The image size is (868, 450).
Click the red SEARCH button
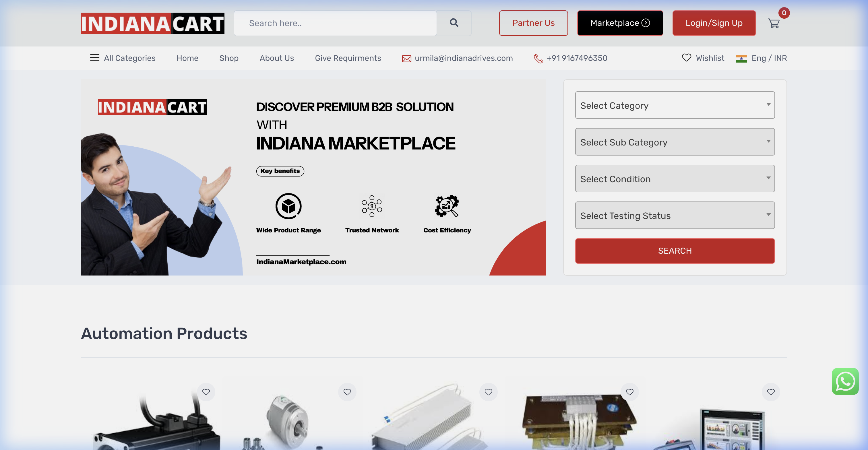(675, 251)
